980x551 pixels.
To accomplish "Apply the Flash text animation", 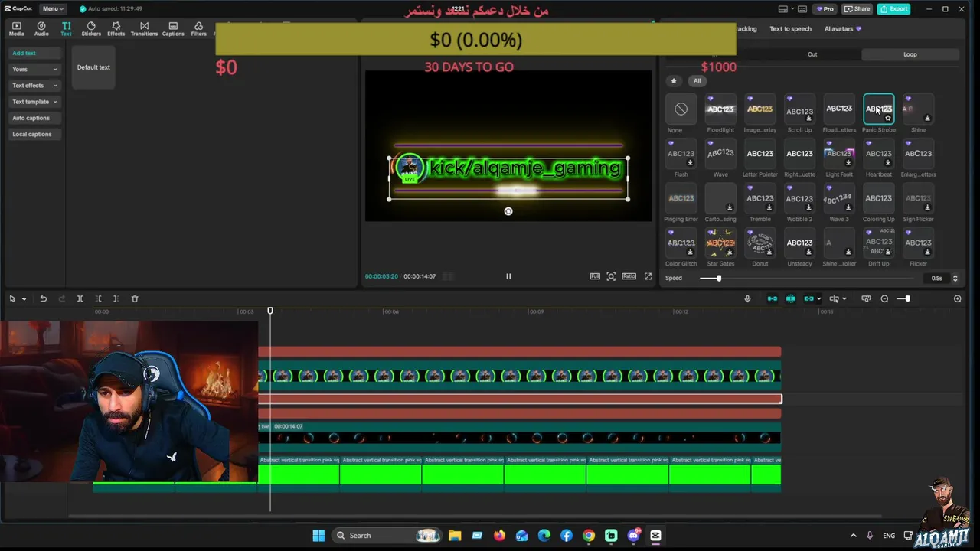I will (681, 154).
